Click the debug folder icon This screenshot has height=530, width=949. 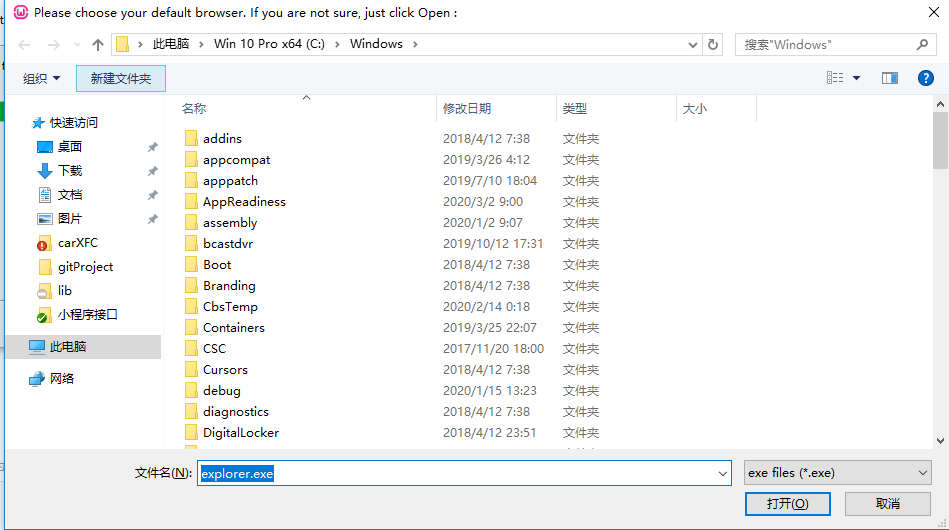pos(191,391)
